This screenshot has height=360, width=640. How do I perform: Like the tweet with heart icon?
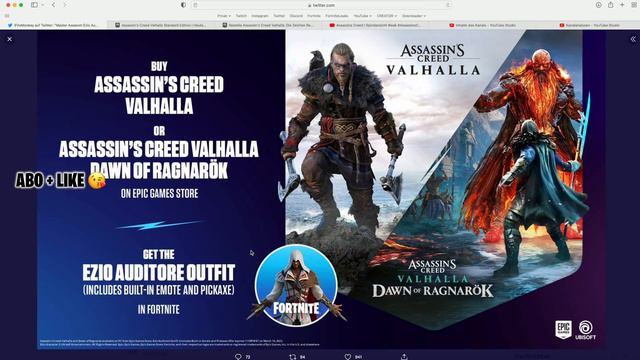pos(348,357)
